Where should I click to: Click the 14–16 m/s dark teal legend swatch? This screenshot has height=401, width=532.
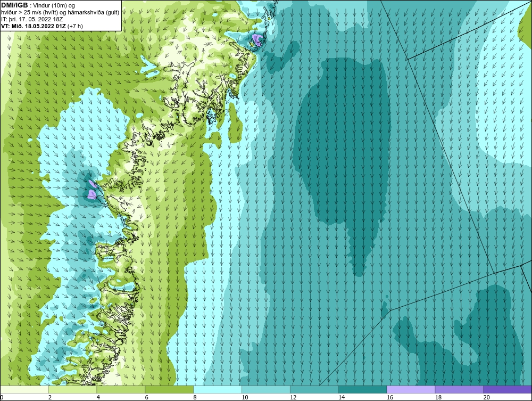pos(363,389)
